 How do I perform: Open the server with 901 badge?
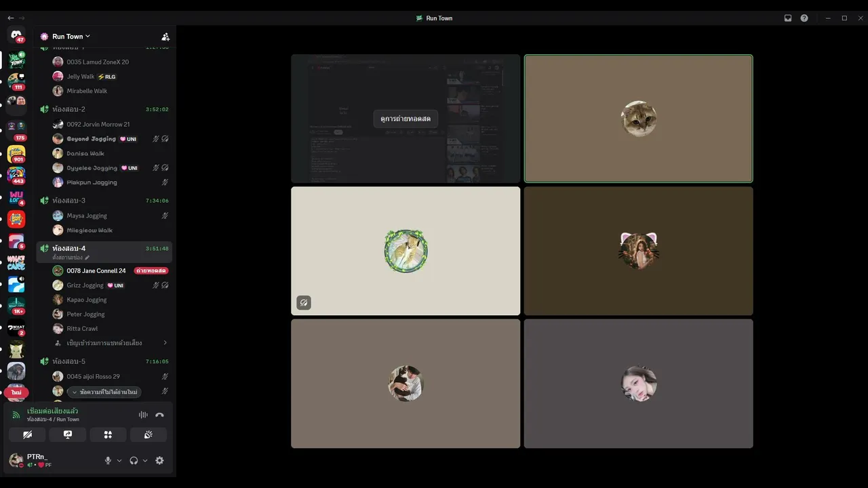tap(16, 154)
